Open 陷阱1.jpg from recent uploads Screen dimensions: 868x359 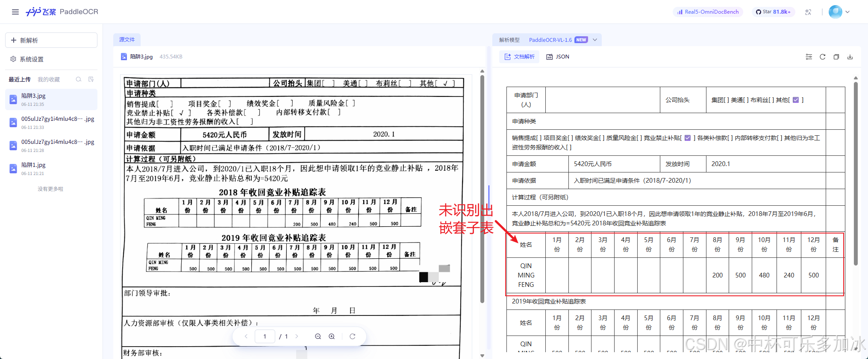coord(51,169)
